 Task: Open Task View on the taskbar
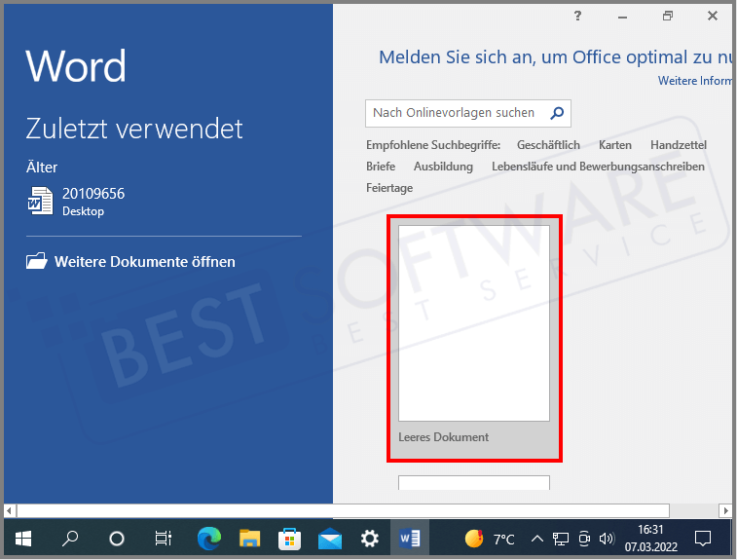(164, 539)
